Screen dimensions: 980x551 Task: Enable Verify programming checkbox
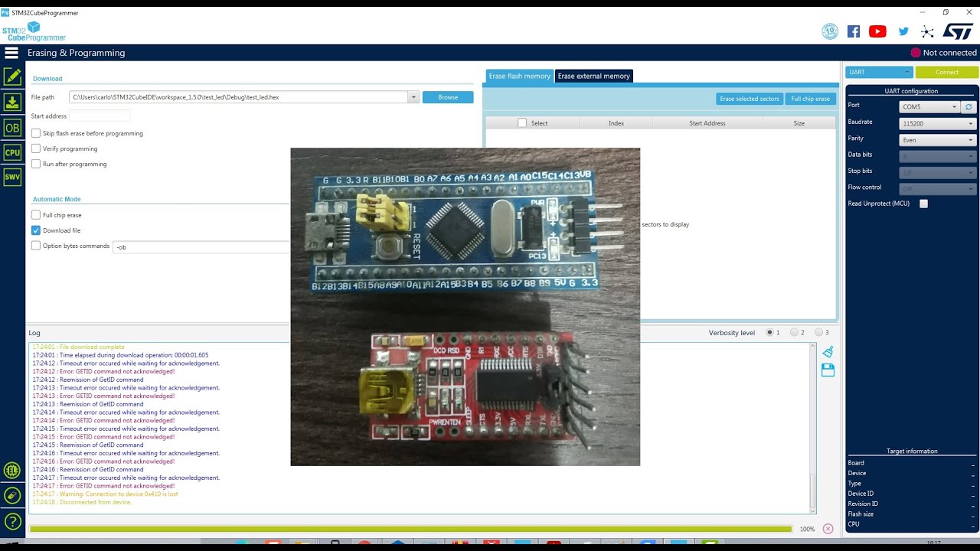coord(36,148)
